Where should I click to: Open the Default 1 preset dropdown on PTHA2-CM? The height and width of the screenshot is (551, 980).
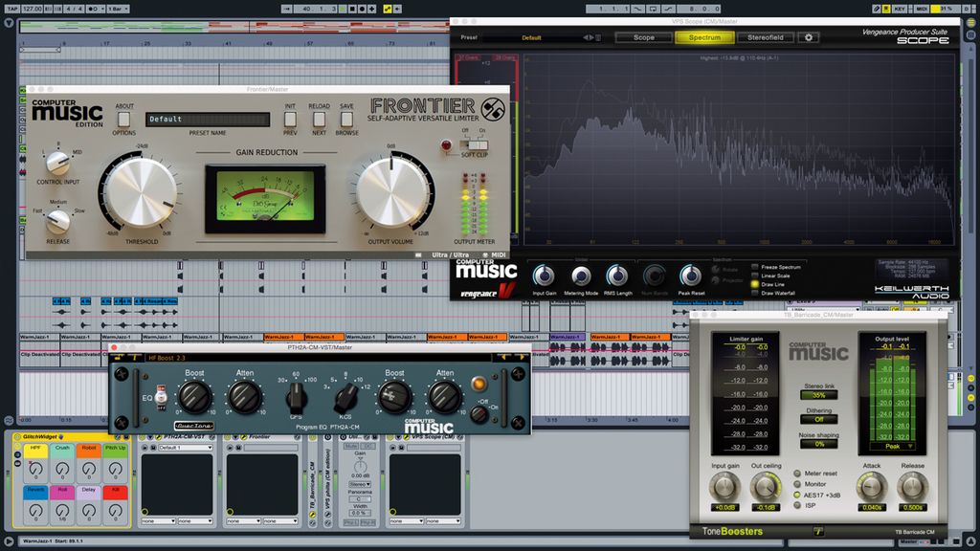187,447
